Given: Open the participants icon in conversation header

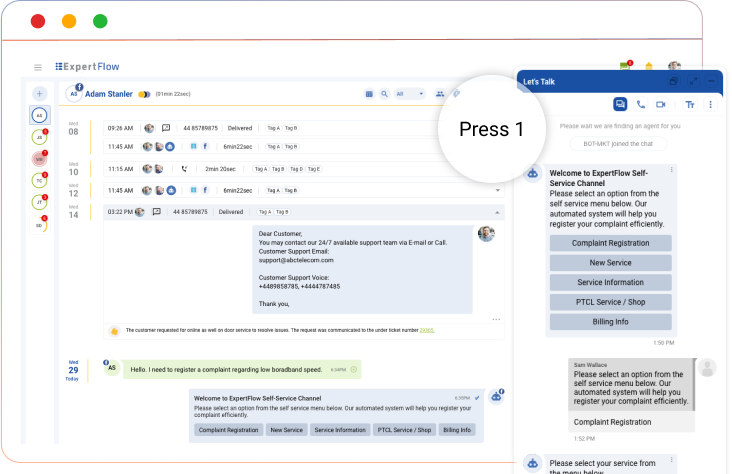Looking at the screenshot, I should coord(440,94).
